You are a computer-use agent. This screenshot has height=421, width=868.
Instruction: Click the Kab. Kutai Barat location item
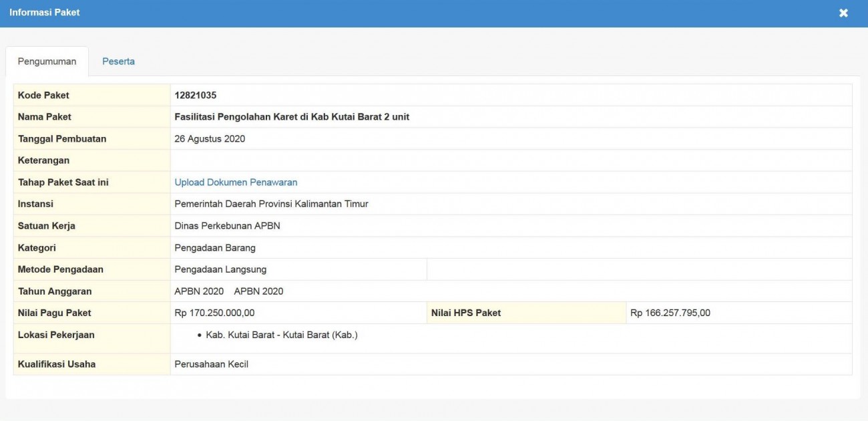[281, 335]
